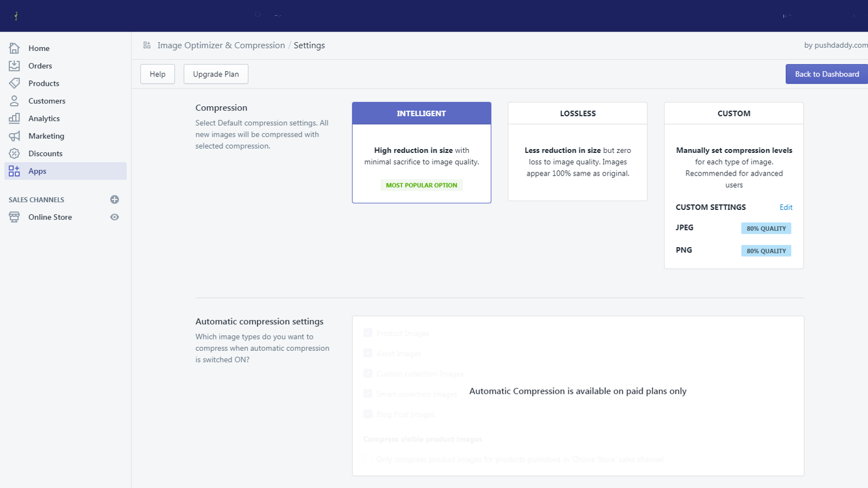Choose the Lossless compression option
Viewport: 868px width, 488px height.
(578, 151)
